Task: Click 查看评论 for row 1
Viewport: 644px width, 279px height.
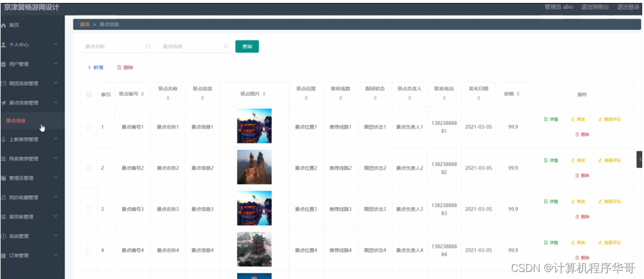Action: 609,119
